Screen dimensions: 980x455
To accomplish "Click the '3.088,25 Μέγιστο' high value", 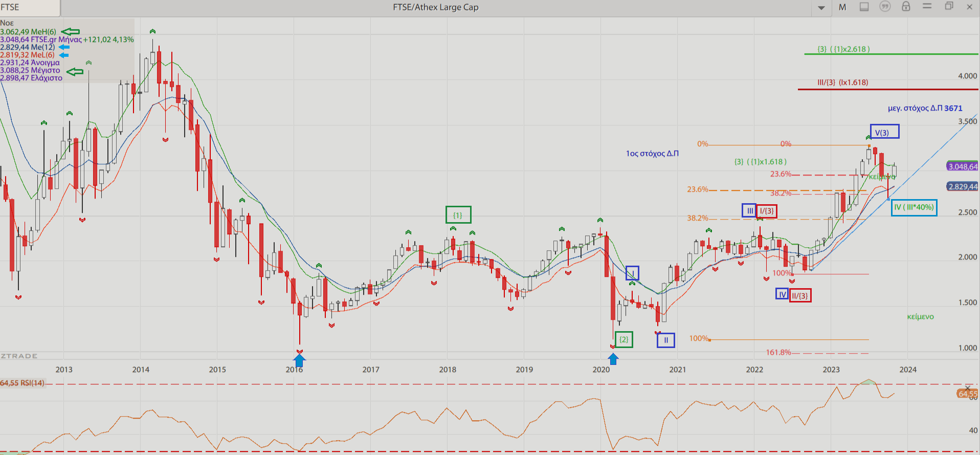I will (x=30, y=70).
